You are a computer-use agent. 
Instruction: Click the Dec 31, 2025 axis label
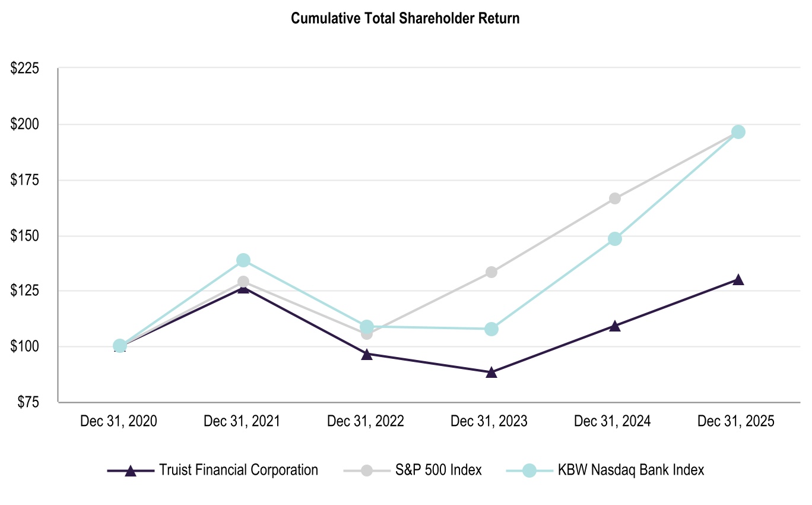coord(736,421)
